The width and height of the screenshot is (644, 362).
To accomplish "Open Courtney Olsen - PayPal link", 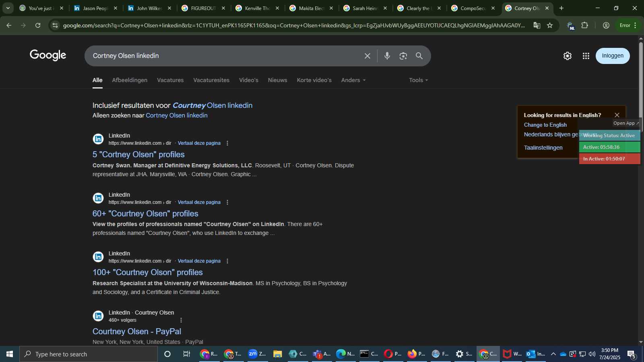I will pos(137,331).
